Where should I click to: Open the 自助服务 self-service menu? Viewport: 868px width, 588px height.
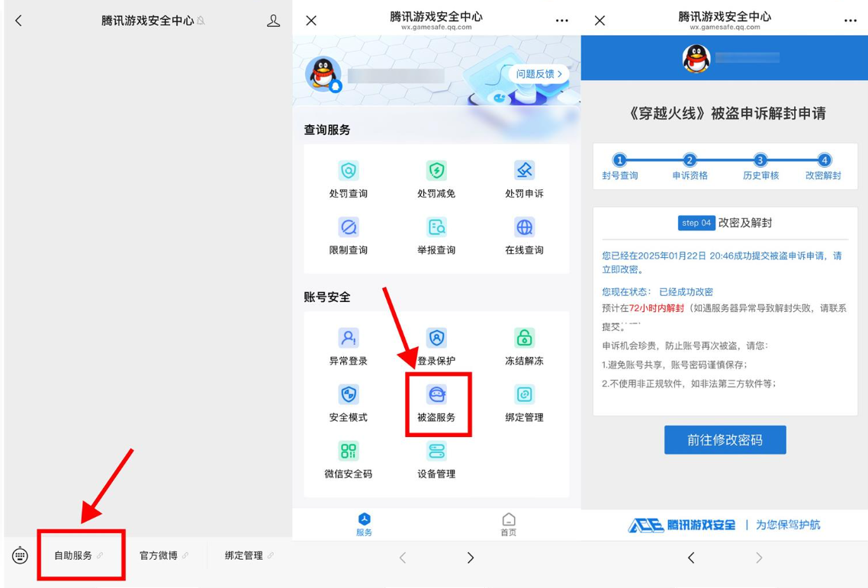pos(79,555)
